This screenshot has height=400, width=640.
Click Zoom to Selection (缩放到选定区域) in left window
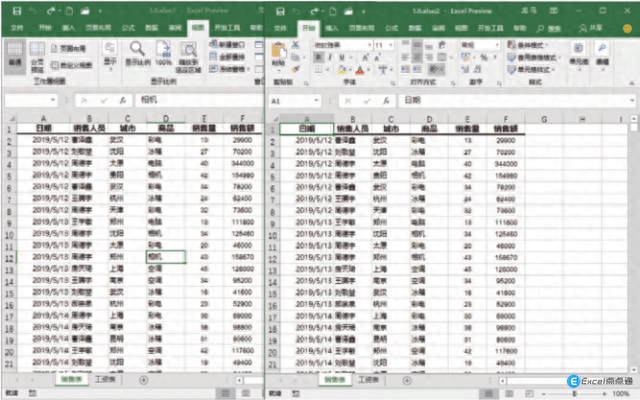pos(188,57)
